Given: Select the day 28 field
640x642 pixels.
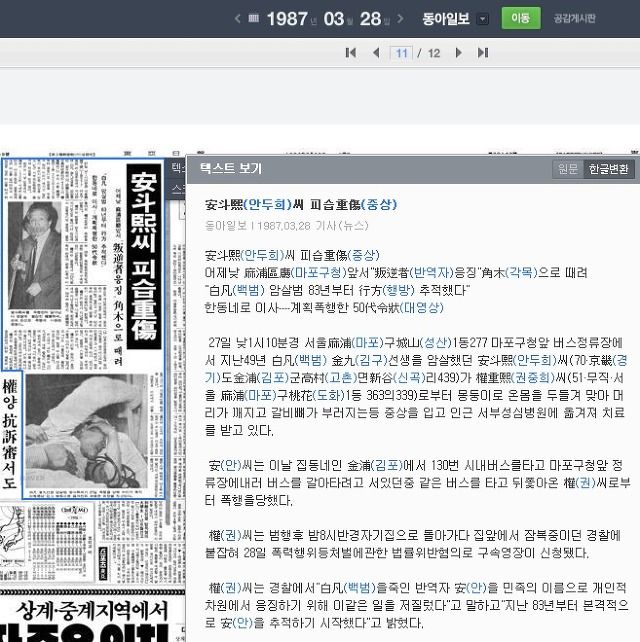Looking at the screenshot, I should (x=370, y=19).
